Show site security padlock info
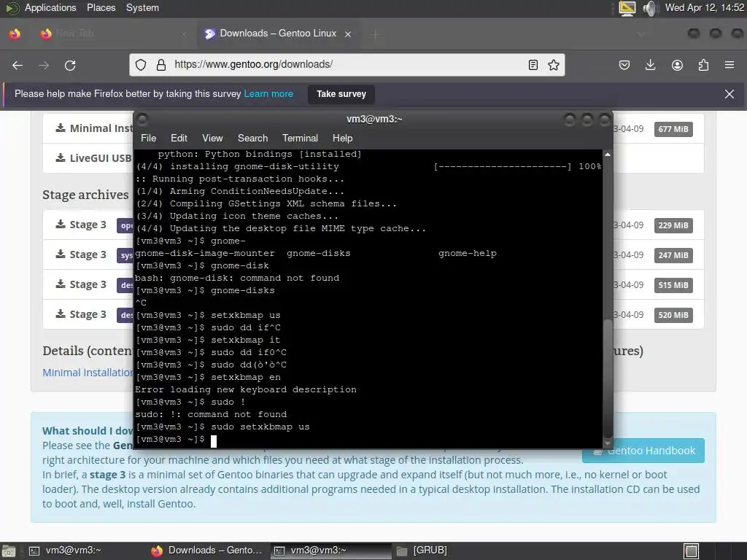This screenshot has width=747, height=560. pos(161,65)
